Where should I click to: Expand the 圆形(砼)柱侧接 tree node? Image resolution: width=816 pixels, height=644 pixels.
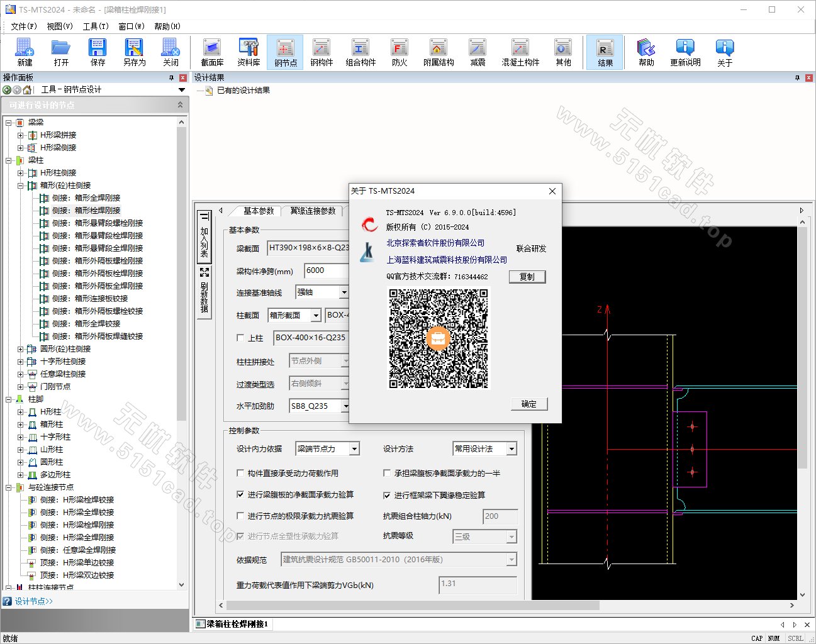pos(20,348)
